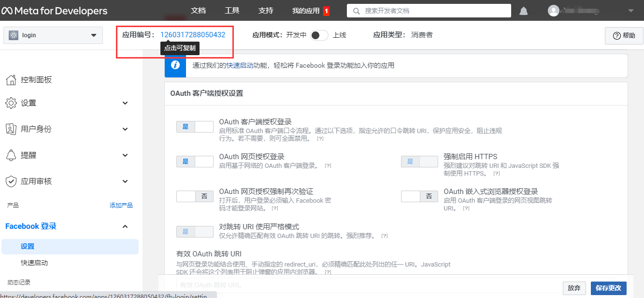Image resolution: width=644 pixels, height=298 pixels.
Task: Click the blue info icon in banner
Action: (175, 65)
